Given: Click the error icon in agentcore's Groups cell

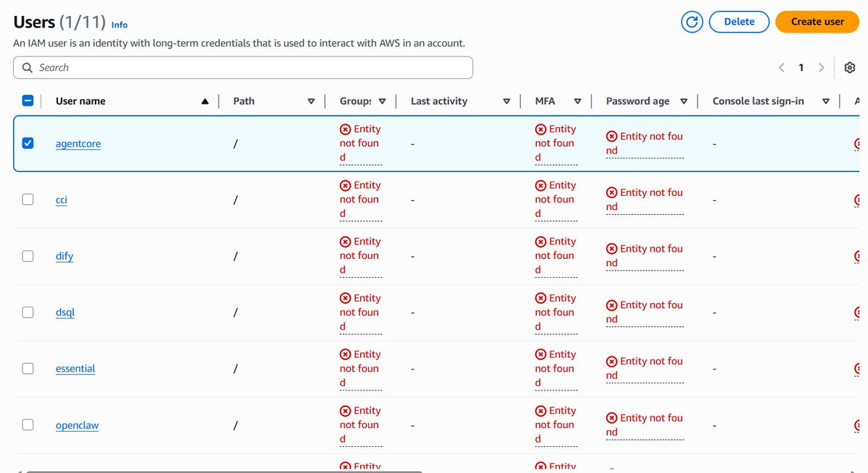Looking at the screenshot, I should (346, 129).
